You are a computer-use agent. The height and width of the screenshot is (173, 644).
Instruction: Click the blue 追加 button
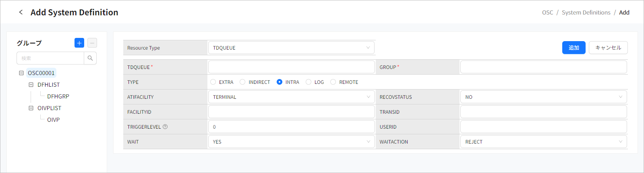(574, 48)
